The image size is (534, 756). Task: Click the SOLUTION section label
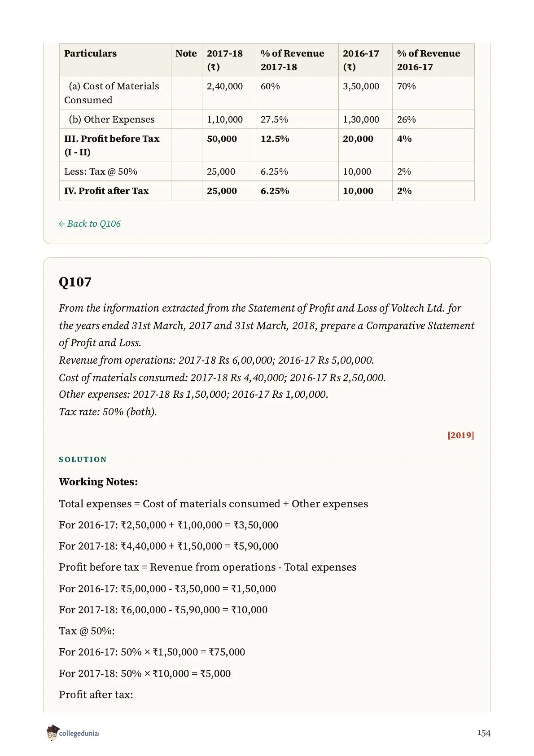(83, 459)
